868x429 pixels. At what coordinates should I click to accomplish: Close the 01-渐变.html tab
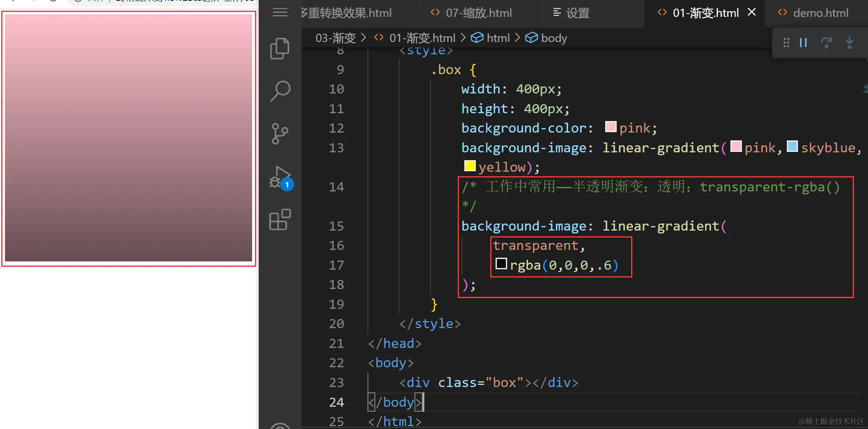coord(752,12)
